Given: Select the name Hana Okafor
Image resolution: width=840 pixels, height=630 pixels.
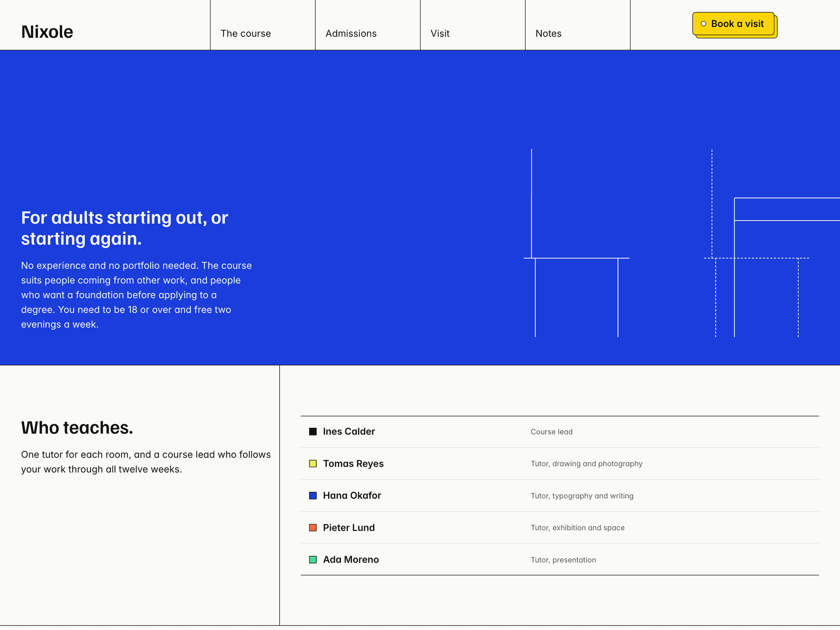Looking at the screenshot, I should tap(352, 495).
